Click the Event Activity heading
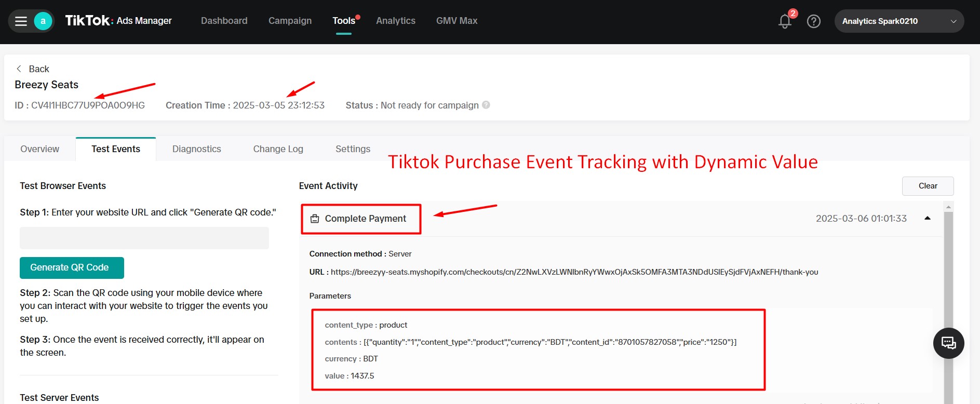The height and width of the screenshot is (404, 980). click(x=328, y=186)
